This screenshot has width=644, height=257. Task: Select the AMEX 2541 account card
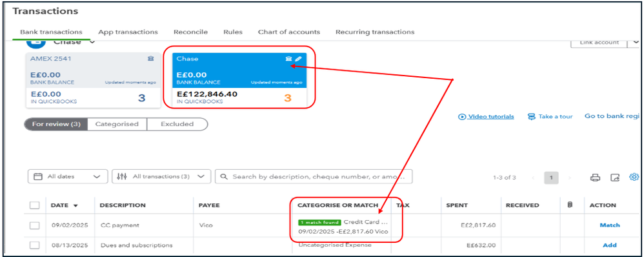pos(93,80)
